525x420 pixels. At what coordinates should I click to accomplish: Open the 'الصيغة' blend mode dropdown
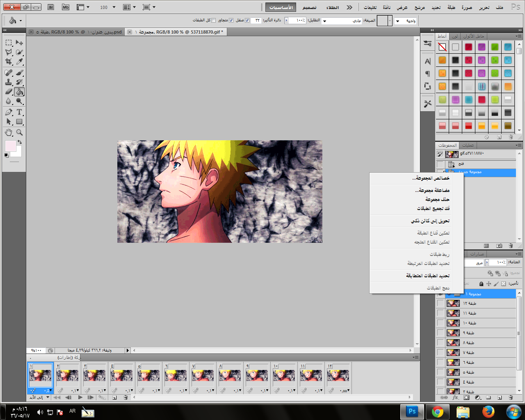pos(342,21)
